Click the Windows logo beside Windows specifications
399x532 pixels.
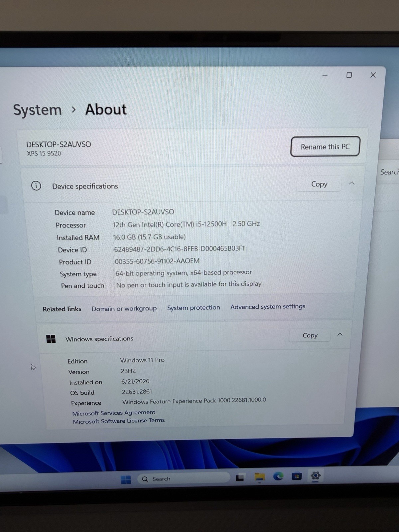pyautogui.click(x=51, y=339)
